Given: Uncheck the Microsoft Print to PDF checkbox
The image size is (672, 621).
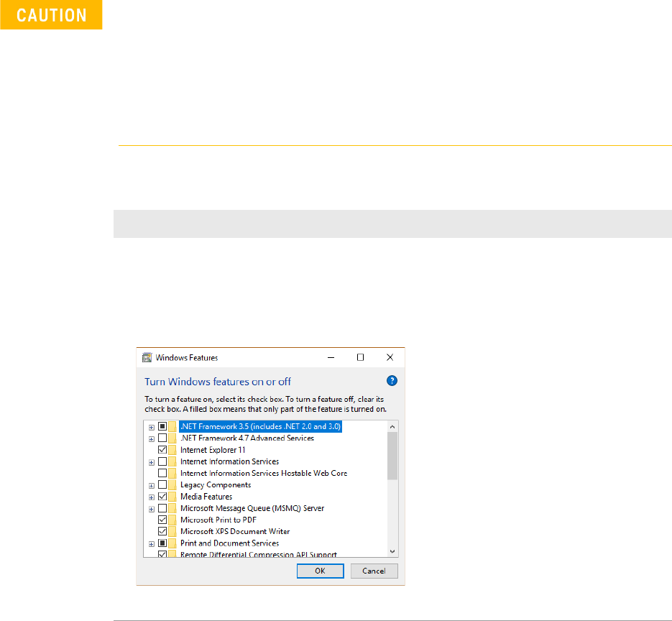Looking at the screenshot, I should (162, 520).
